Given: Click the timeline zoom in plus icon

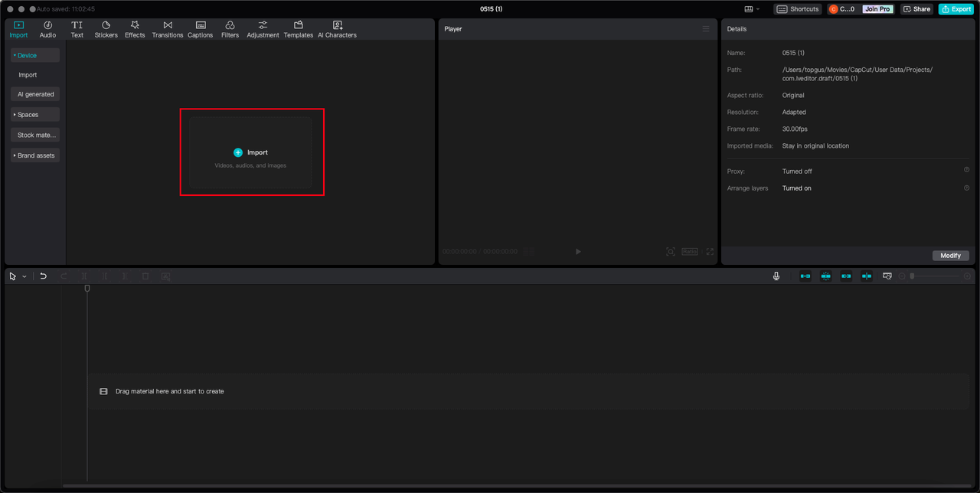Looking at the screenshot, I should pyautogui.click(x=968, y=276).
